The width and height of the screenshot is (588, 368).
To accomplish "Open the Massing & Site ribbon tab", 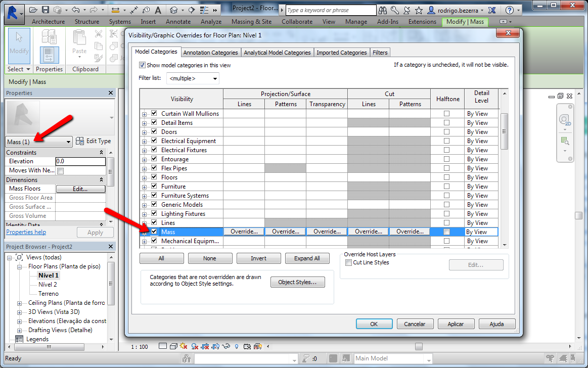I will point(252,22).
